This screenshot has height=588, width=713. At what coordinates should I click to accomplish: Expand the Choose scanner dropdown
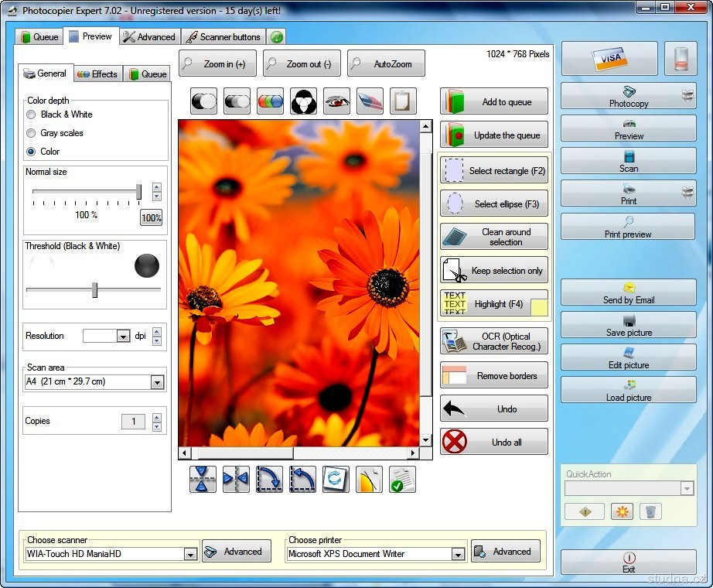pyautogui.click(x=190, y=554)
